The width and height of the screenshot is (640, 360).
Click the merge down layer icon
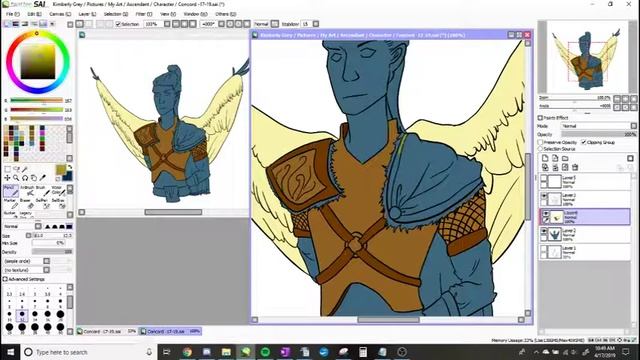tap(555, 167)
